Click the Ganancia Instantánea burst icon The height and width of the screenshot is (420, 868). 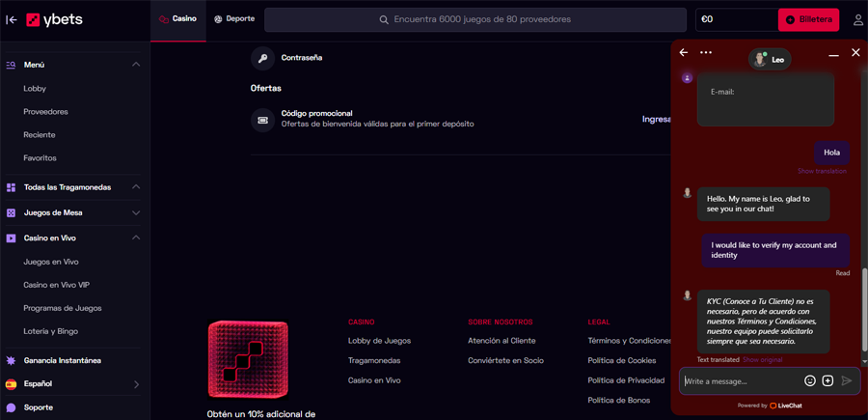(11, 360)
